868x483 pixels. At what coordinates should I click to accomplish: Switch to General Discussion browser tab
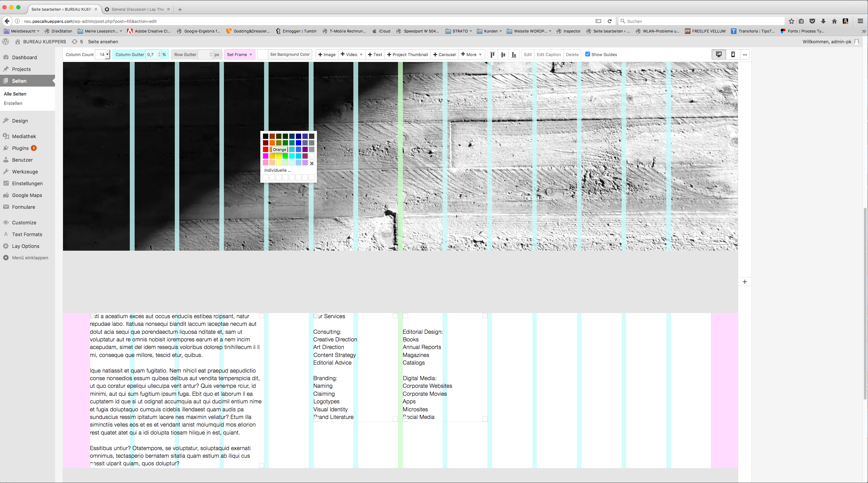137,9
